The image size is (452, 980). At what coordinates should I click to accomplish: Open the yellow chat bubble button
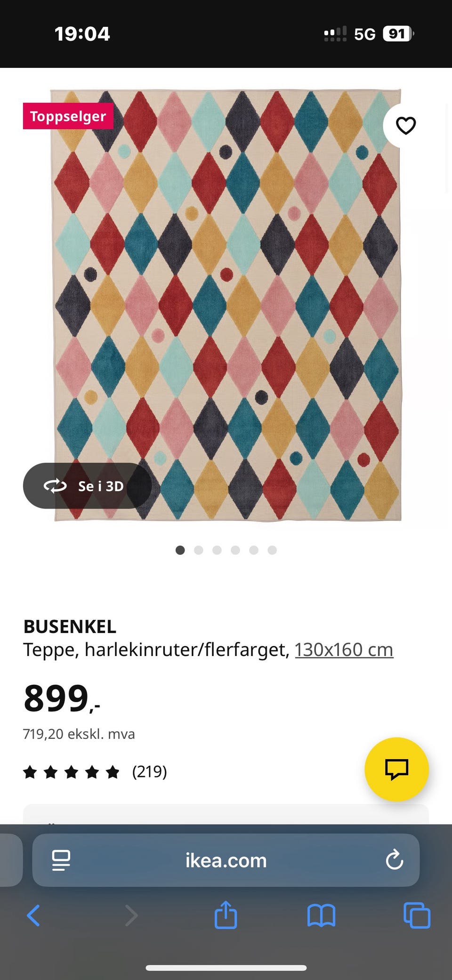[396, 769]
